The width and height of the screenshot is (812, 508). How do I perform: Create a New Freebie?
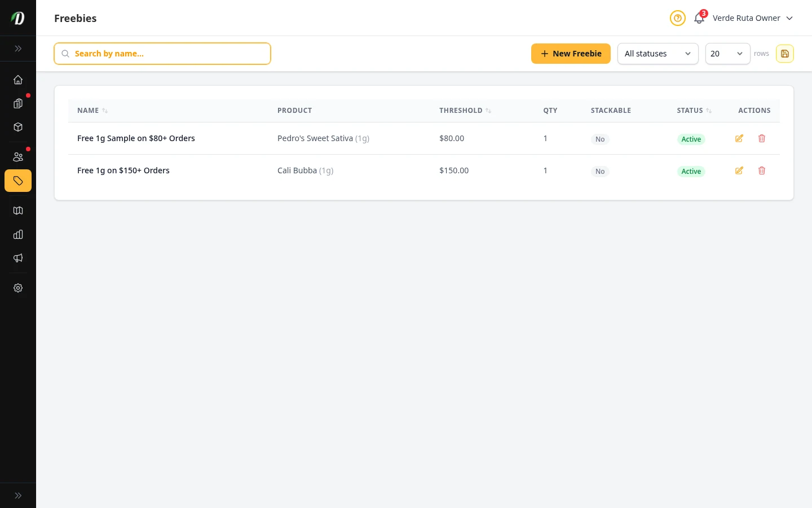tap(571, 54)
